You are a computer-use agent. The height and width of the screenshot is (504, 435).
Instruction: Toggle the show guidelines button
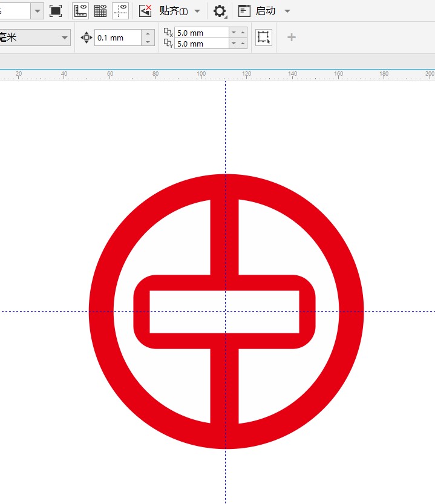click(120, 11)
